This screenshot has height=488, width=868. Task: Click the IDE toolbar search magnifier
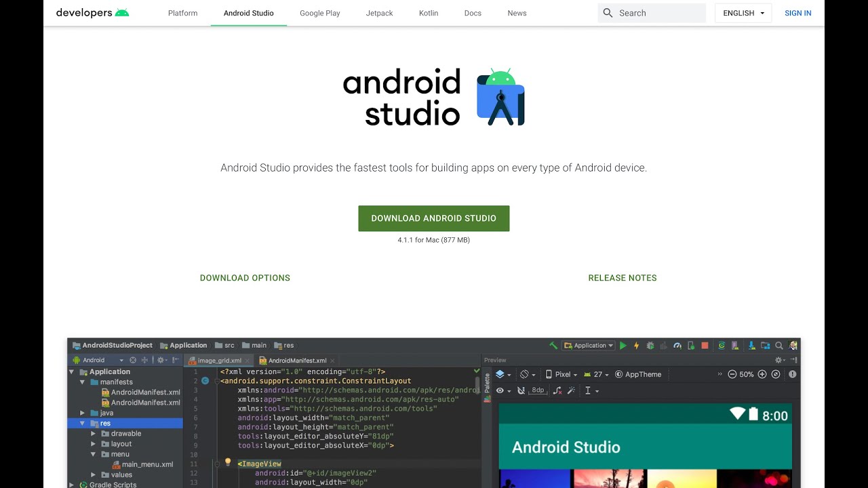click(x=779, y=346)
